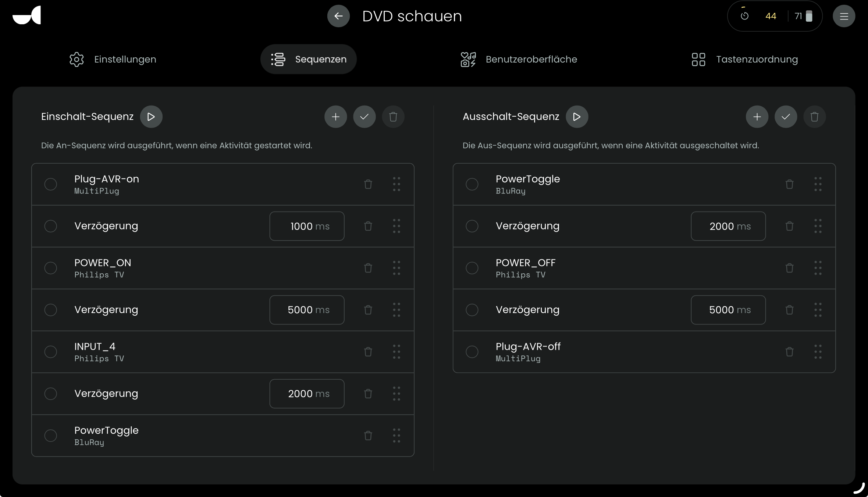Delete the POWER_OFF Philips TV step
Viewport: 868px width, 497px height.
point(789,268)
